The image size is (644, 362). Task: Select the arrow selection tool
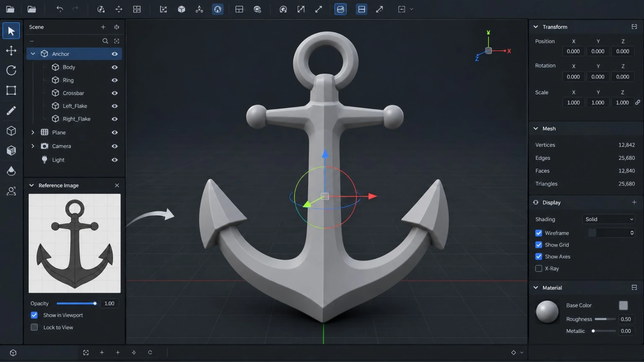11,31
